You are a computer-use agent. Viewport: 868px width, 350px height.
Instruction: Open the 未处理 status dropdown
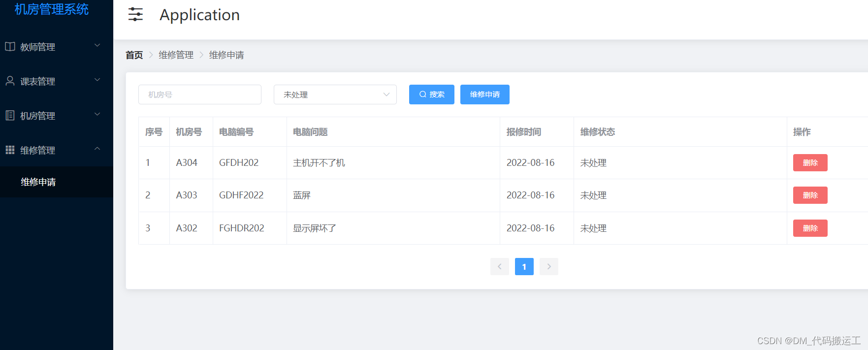pyautogui.click(x=335, y=95)
